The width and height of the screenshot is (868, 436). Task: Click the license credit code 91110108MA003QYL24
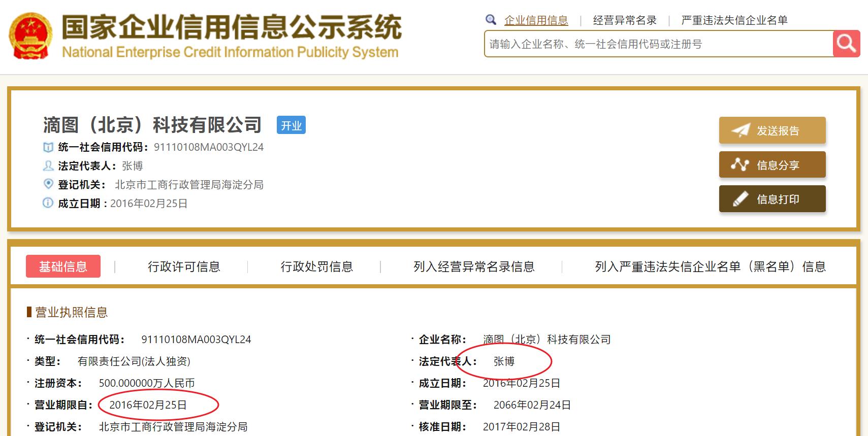[196, 340]
